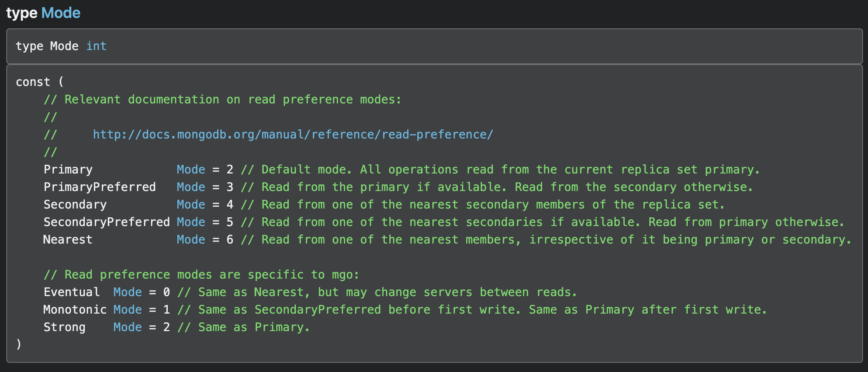868x372 pixels.
Task: Click the 'Read preference modes are specific' comment
Action: [x=202, y=275]
